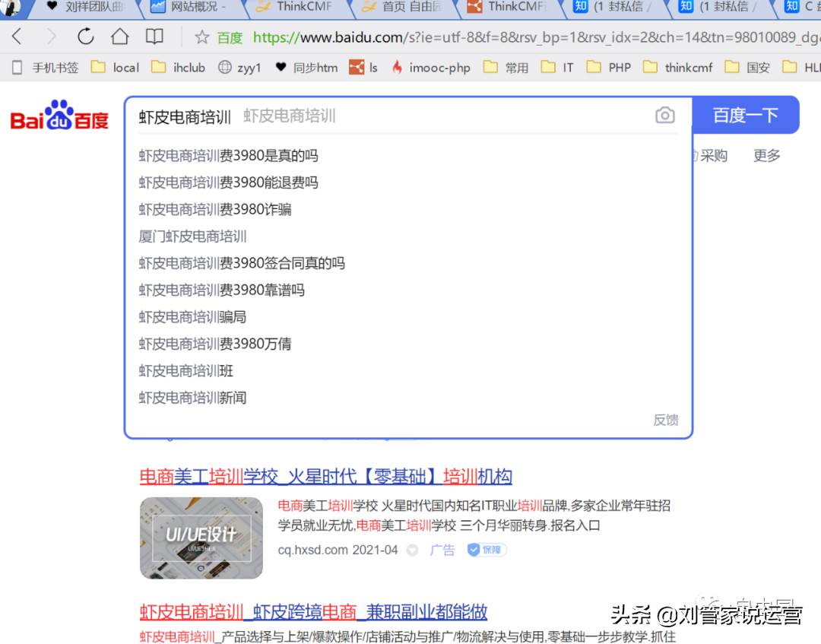Click the 保障 guarantee badge in ad
Viewport: 821px width, 644px height.
pyautogui.click(x=487, y=550)
